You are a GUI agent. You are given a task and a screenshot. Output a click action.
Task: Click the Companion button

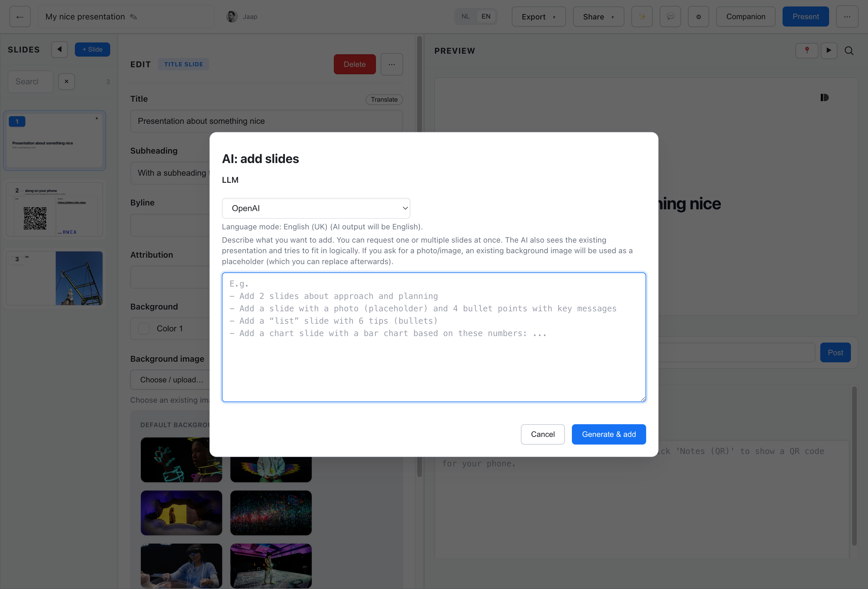[x=745, y=17]
